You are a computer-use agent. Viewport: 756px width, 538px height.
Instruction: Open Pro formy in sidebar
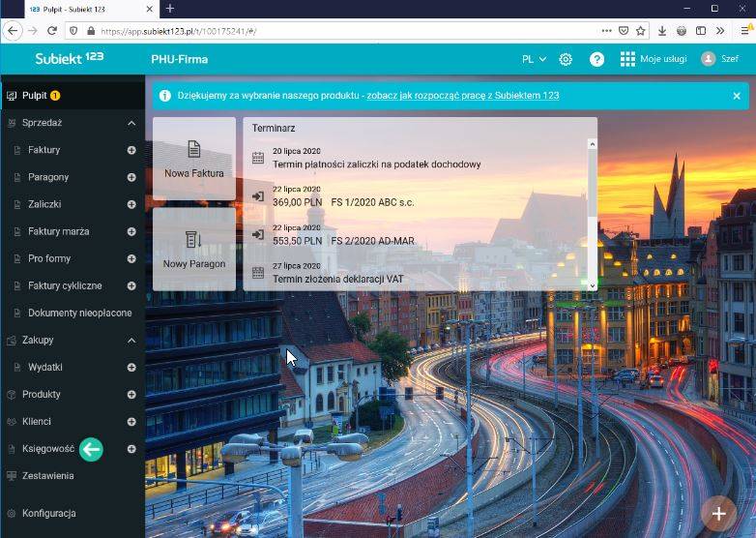[49, 258]
